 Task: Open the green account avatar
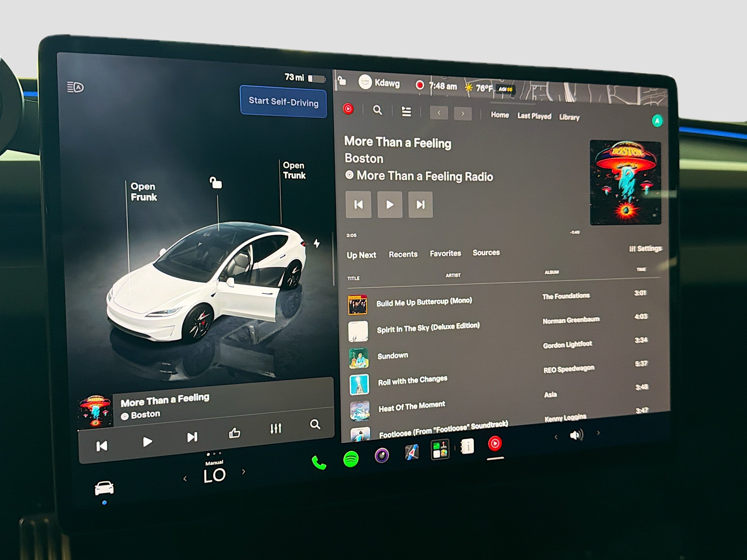point(657,121)
